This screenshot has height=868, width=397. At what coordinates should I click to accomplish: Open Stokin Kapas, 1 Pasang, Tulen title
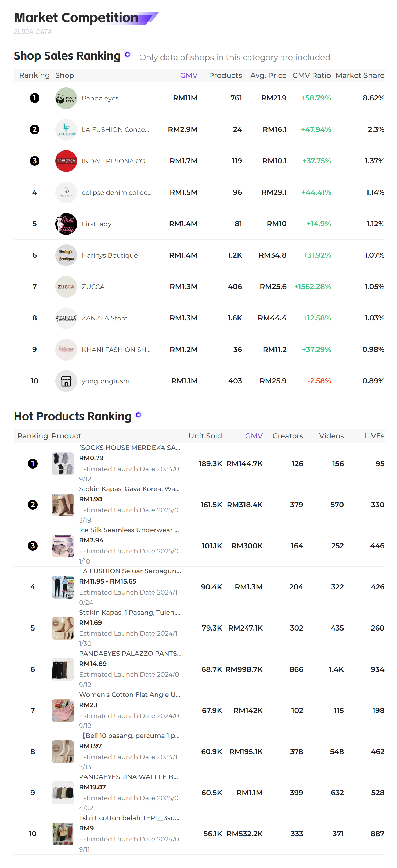point(129,612)
